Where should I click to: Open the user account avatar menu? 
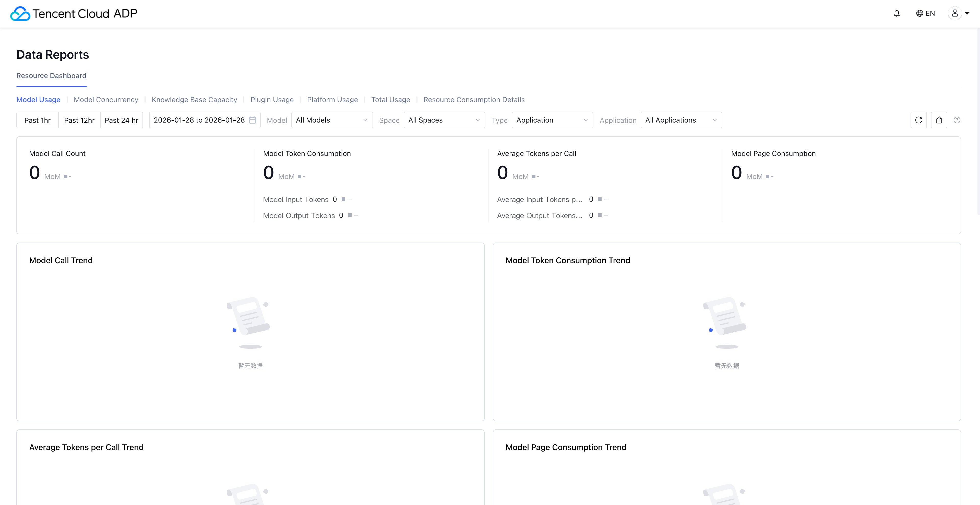click(955, 14)
